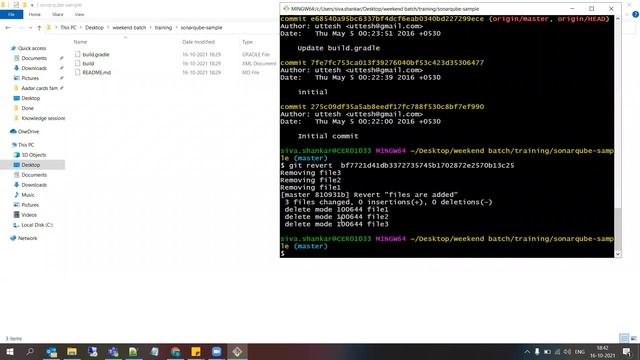Open Network in navigation pane
Screen dimensions: 640x360
point(27,238)
